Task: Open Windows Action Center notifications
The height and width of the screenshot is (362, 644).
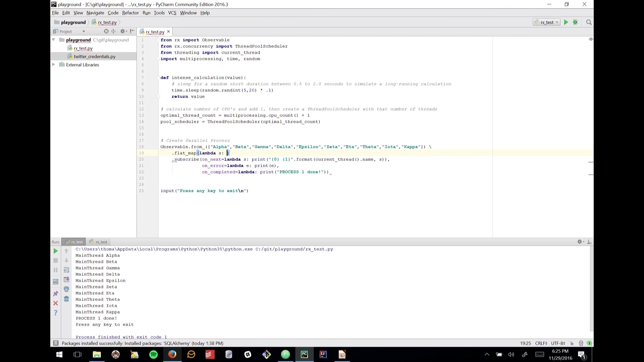Action: coord(582,355)
